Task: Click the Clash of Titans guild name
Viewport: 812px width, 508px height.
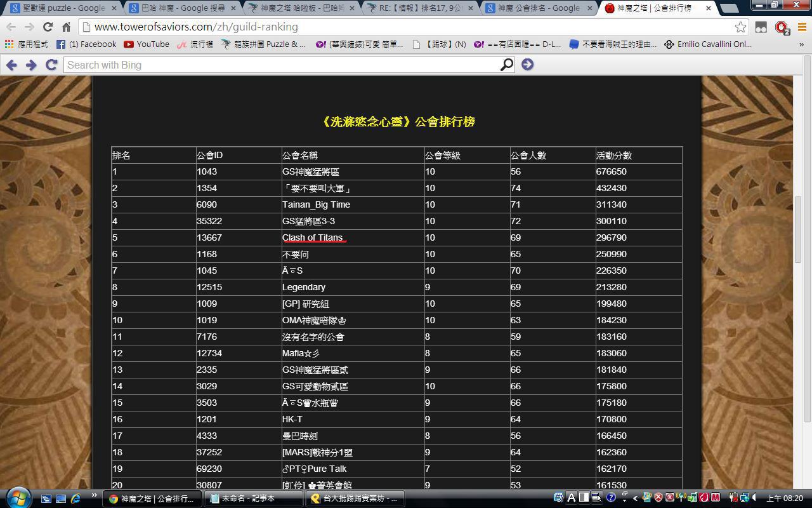Action: click(312, 237)
